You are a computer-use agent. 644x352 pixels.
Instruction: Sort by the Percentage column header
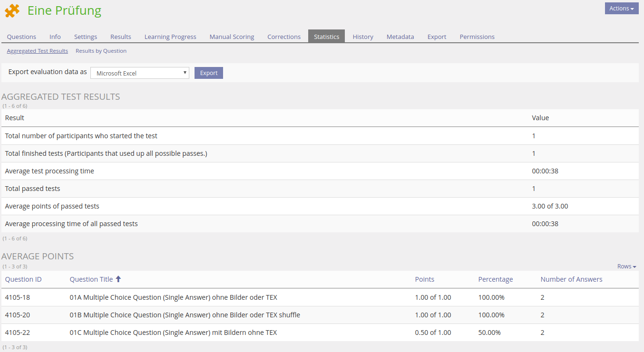(x=495, y=279)
